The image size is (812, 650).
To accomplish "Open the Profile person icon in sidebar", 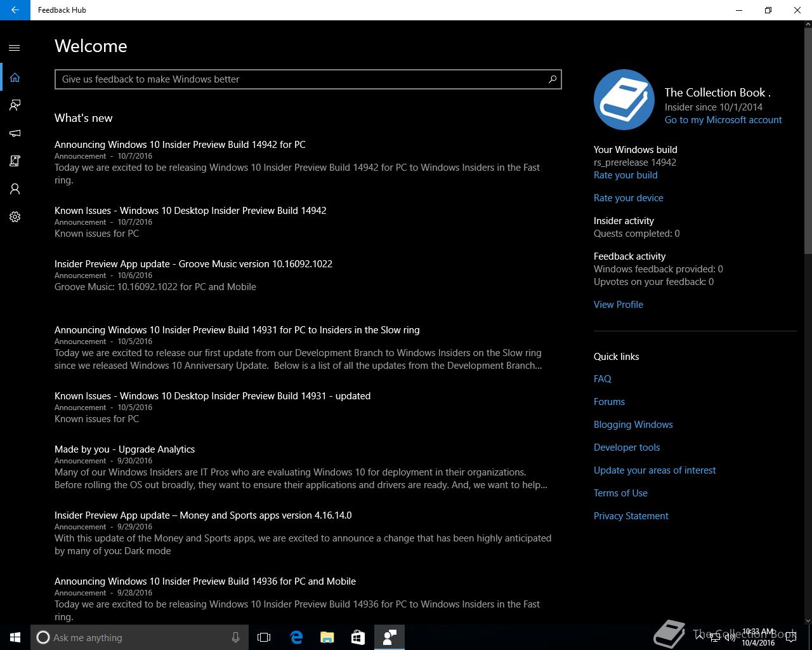I will pos(15,189).
